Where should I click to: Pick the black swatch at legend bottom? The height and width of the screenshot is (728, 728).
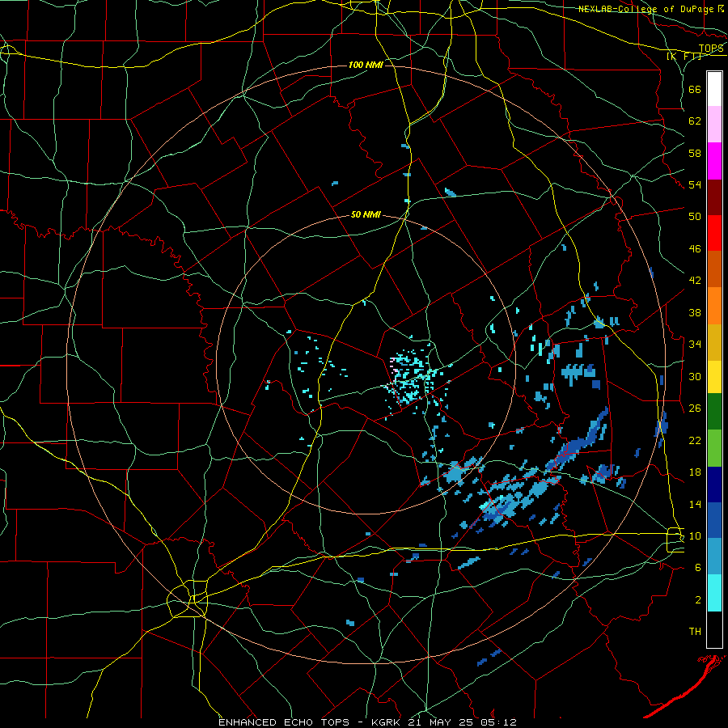(714, 629)
